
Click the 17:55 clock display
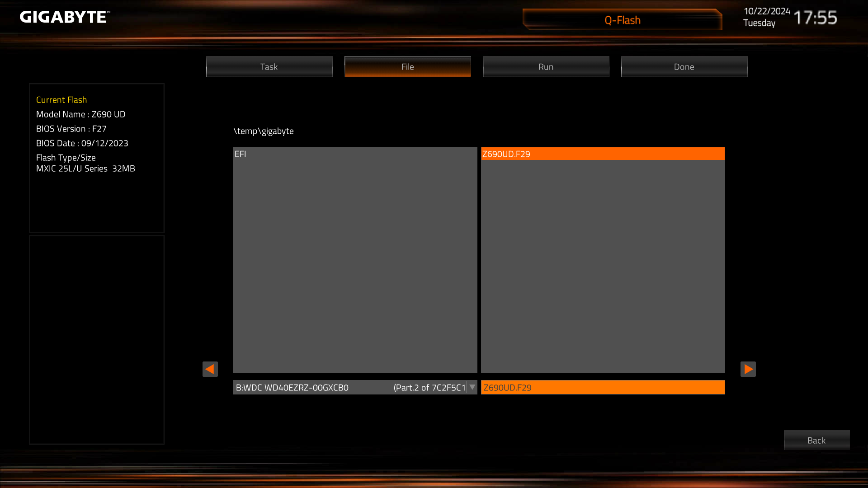(815, 18)
